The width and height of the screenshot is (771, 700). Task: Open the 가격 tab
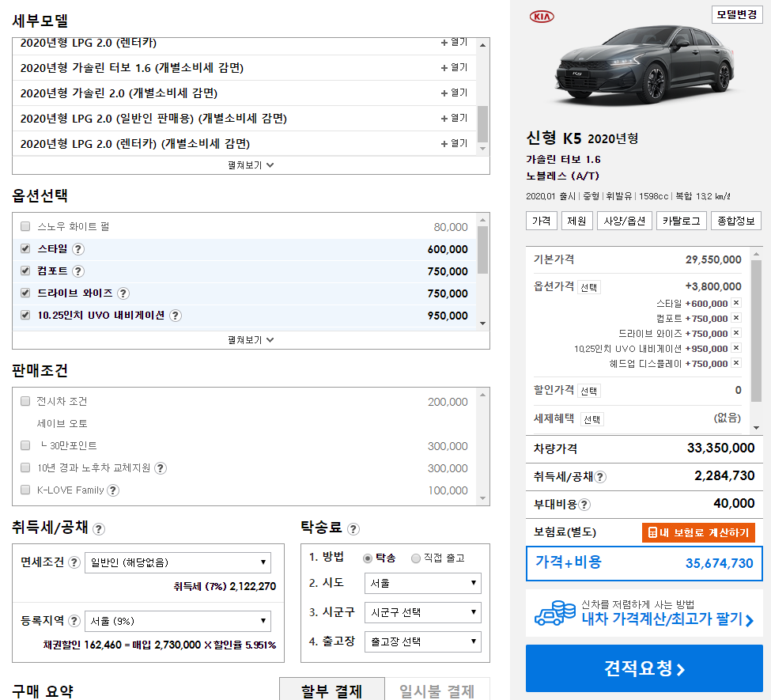542,221
